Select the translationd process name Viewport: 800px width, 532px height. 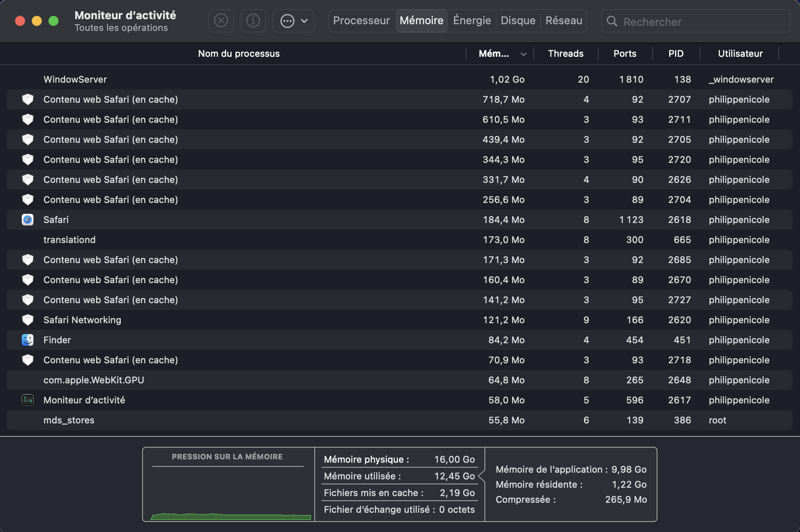coord(69,240)
